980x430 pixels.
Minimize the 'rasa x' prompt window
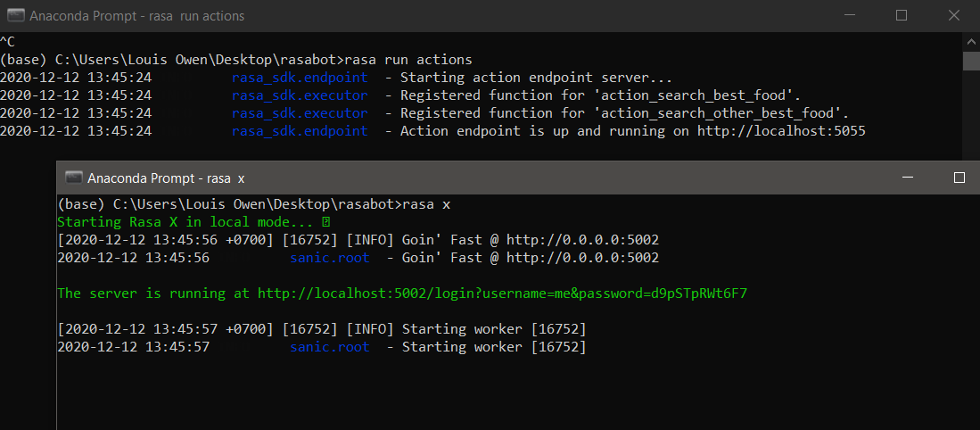point(908,178)
